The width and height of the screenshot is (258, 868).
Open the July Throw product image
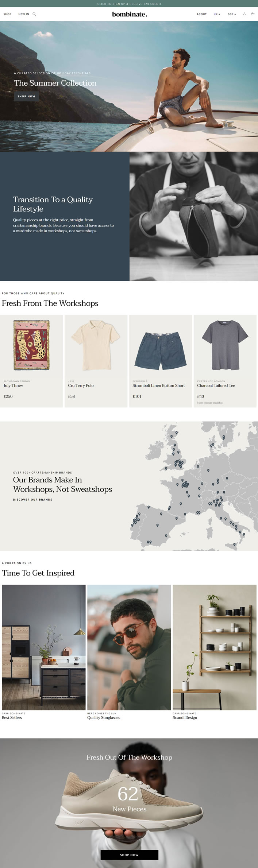pos(31,345)
